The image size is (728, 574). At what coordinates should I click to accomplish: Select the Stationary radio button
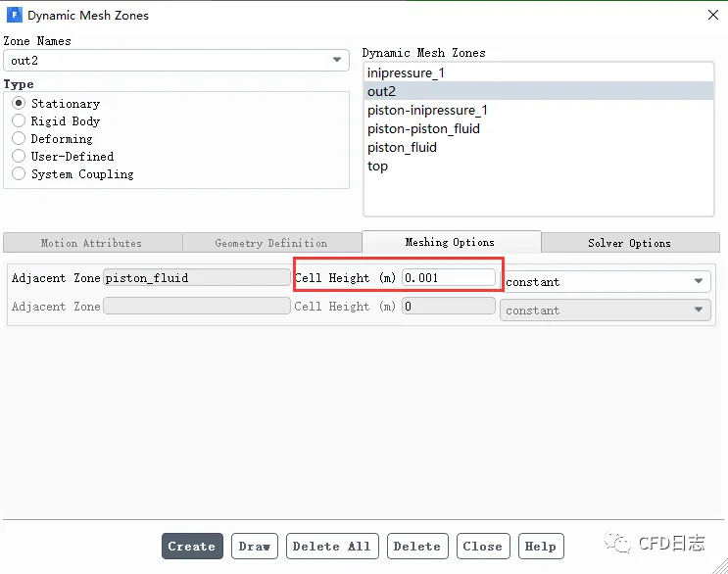point(19,104)
